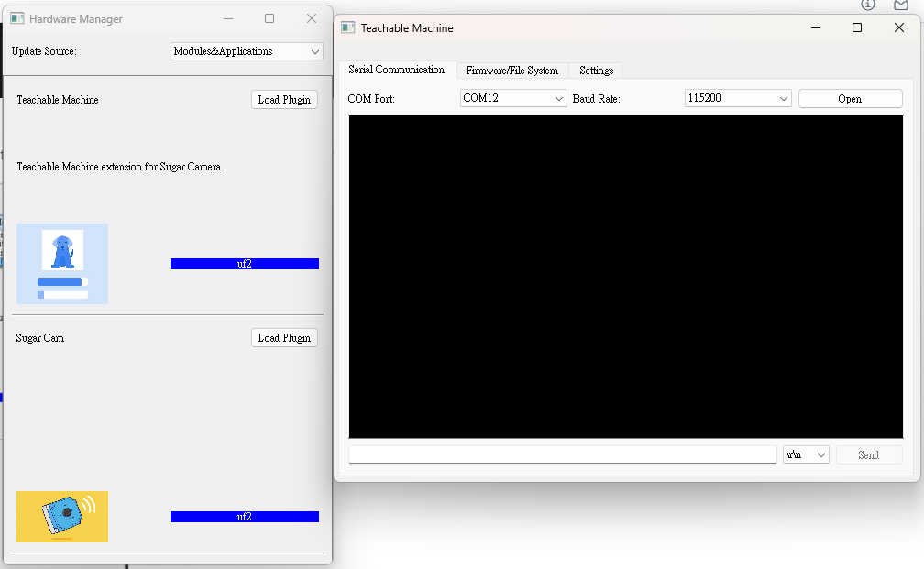Click the 'COM Port:' label
Screen dimensions: 924x569
(371, 99)
